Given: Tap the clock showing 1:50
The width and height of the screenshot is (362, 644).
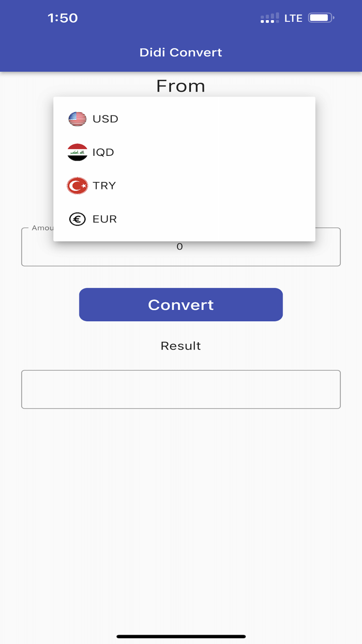Looking at the screenshot, I should coord(62,18).
